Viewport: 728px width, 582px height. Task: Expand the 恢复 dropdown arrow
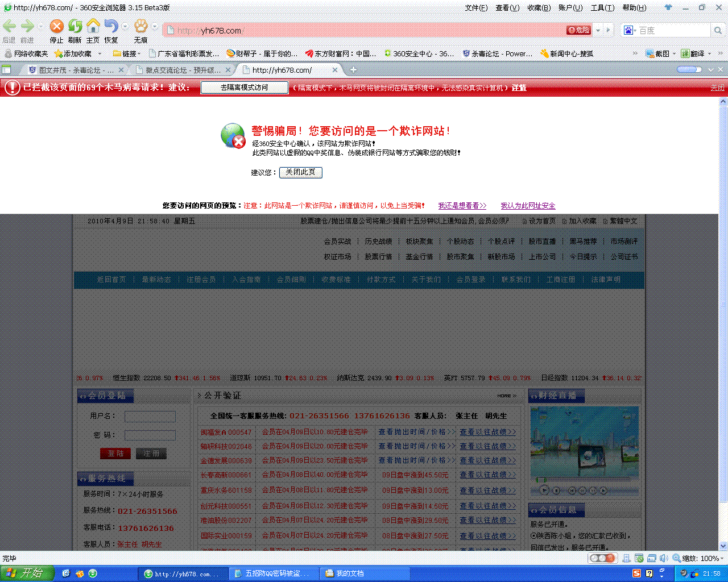point(125,27)
